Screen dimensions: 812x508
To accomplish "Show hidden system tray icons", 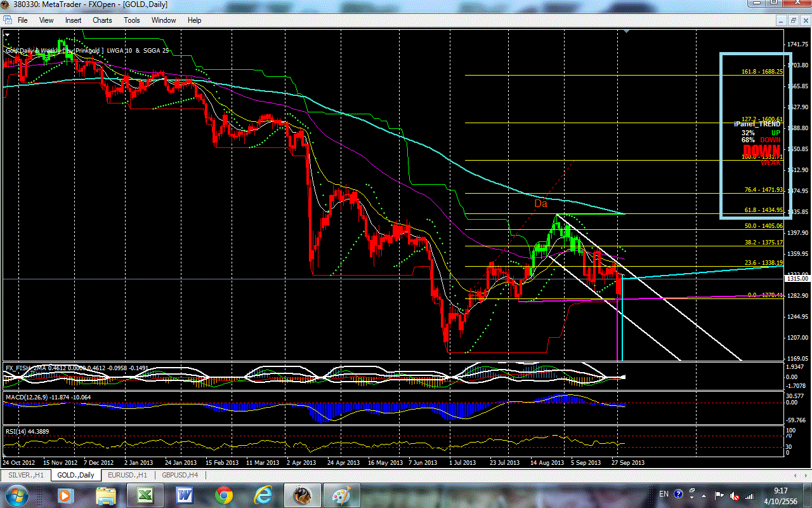I will (705, 495).
